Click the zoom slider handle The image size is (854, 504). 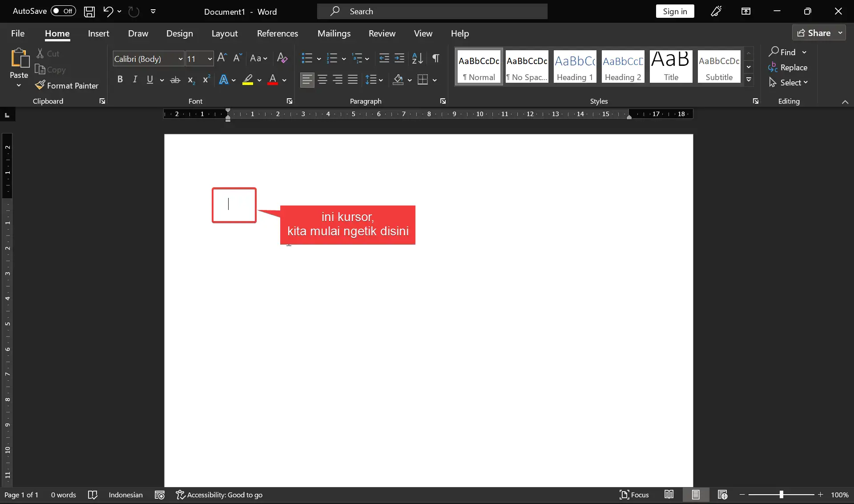(x=781, y=495)
